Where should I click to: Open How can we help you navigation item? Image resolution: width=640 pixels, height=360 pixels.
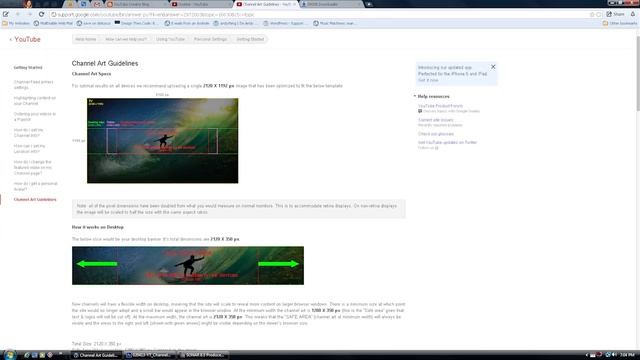126,39
